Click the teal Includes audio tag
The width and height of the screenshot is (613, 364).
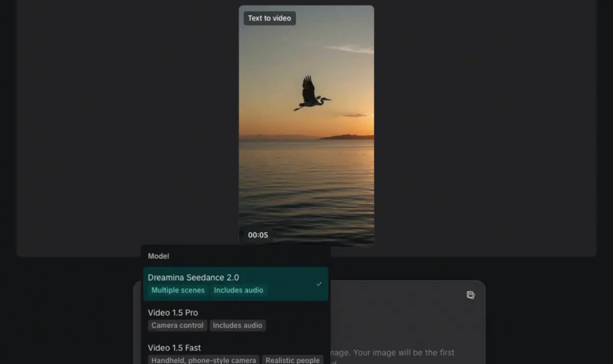click(239, 290)
